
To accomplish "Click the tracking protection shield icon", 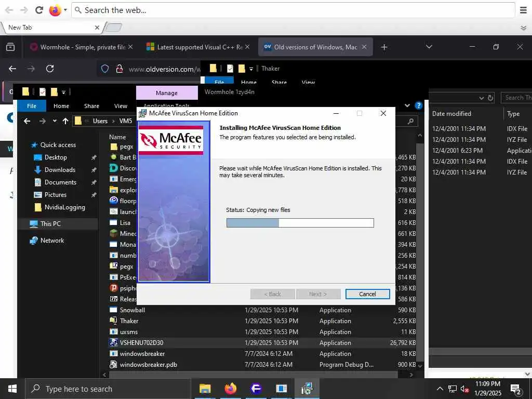I will coord(105,69).
